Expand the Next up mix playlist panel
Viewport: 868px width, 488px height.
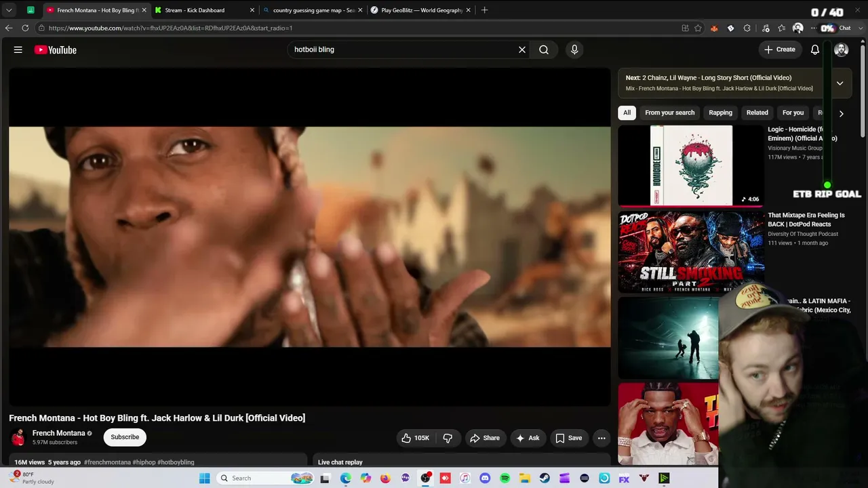coord(840,83)
